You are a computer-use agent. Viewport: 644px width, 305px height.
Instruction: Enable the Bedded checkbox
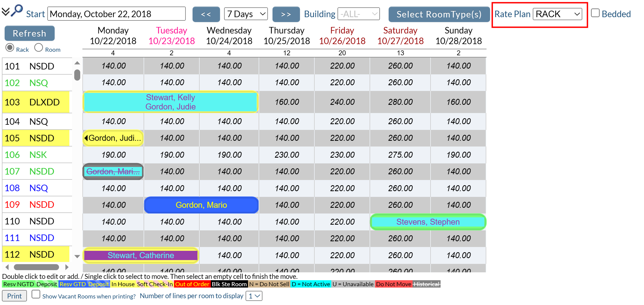pos(595,13)
